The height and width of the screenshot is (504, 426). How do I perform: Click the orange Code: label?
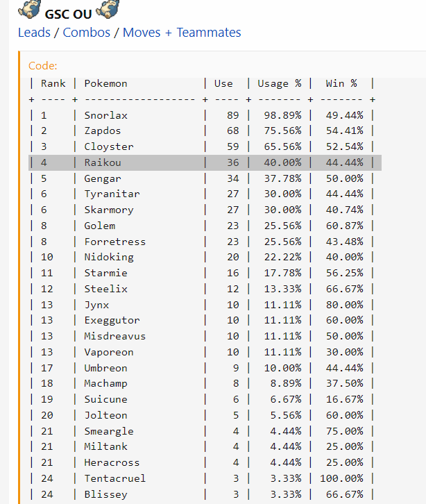(x=43, y=66)
